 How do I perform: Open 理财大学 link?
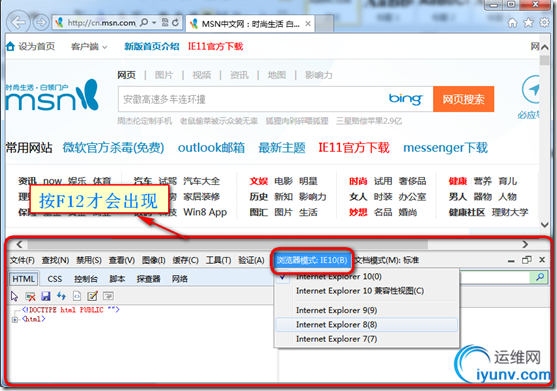coord(510,212)
